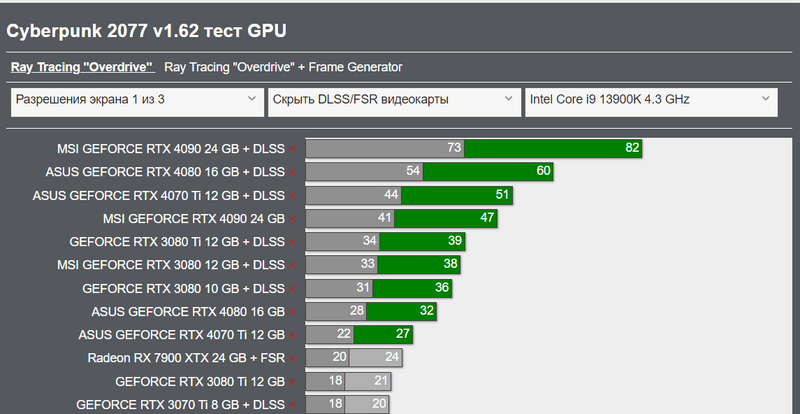Remove MSI RTX 4090 + DLSS entry with red X

pos(293,149)
